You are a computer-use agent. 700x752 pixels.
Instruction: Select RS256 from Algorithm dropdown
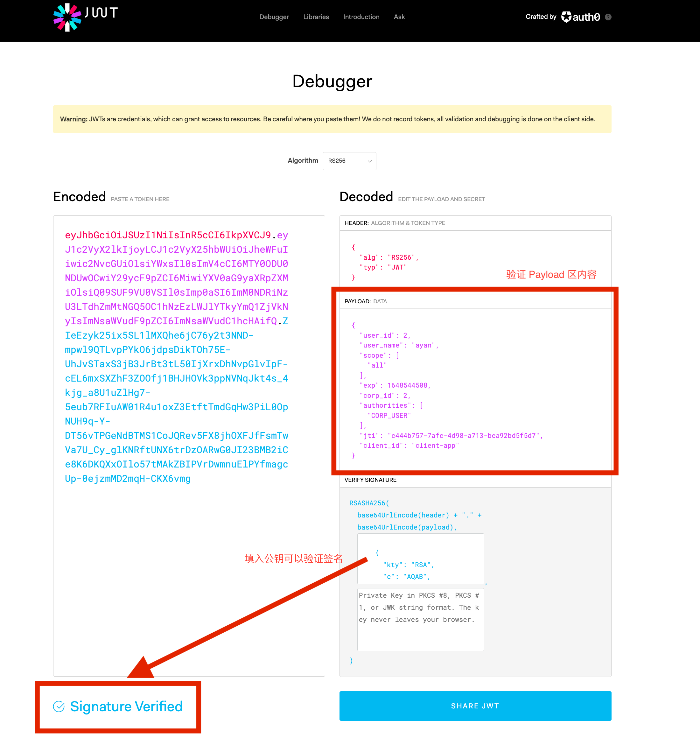click(x=349, y=160)
